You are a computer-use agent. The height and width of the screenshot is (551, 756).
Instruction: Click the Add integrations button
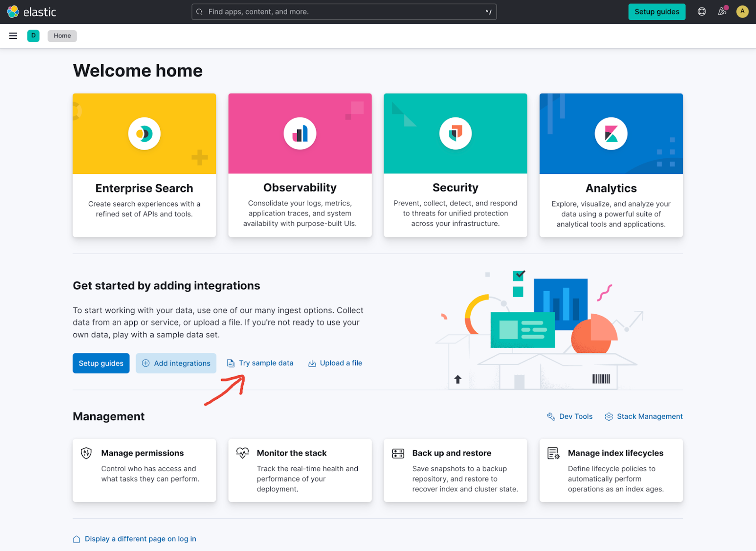176,363
